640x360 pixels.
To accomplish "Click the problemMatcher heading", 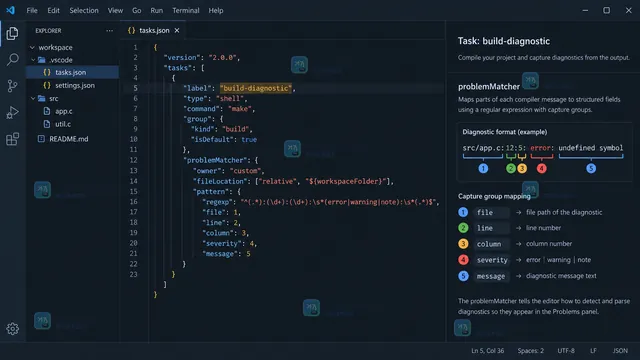I will pyautogui.click(x=489, y=87).
